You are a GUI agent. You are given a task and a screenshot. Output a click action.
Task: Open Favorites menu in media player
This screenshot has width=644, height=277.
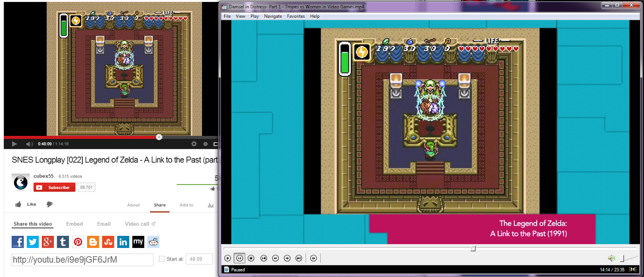click(296, 16)
